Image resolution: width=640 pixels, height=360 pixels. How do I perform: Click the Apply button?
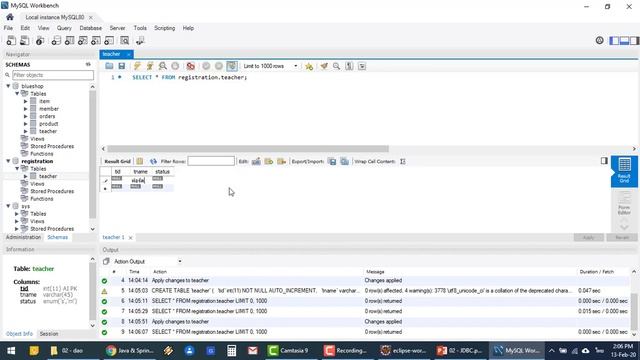click(x=589, y=238)
